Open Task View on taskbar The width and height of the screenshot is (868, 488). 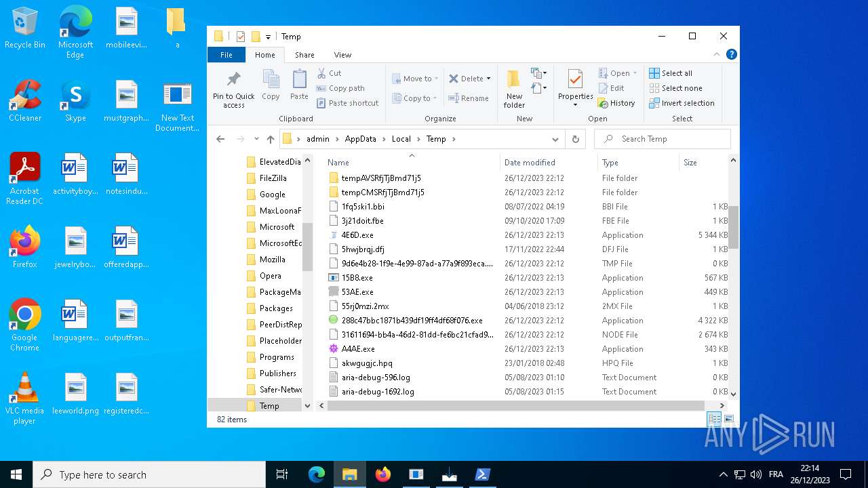[x=282, y=474]
